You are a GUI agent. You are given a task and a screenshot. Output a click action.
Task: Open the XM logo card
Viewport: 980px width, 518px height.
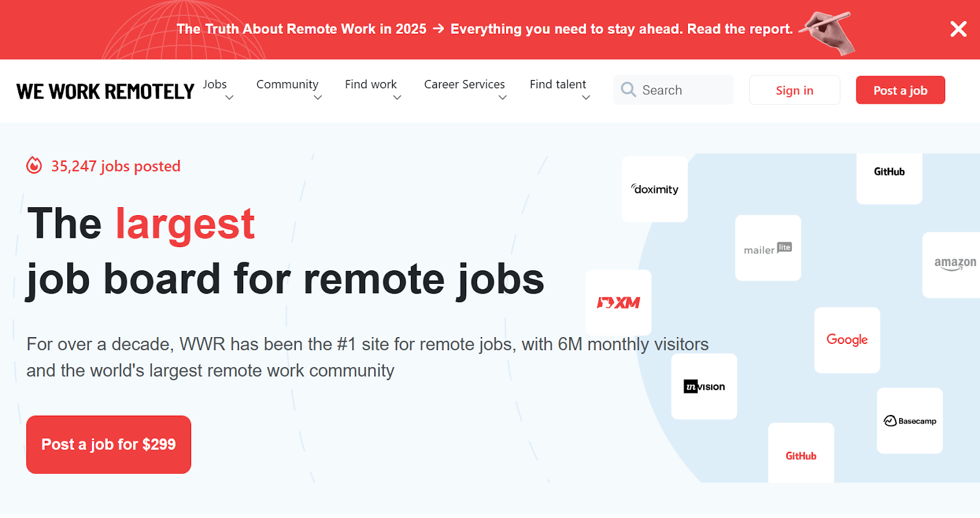click(x=619, y=303)
